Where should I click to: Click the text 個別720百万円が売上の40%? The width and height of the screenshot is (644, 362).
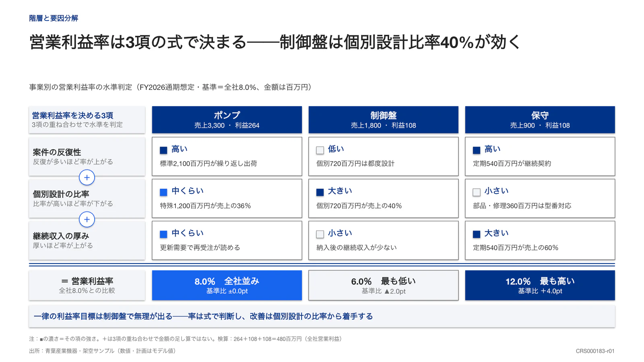[x=359, y=206]
